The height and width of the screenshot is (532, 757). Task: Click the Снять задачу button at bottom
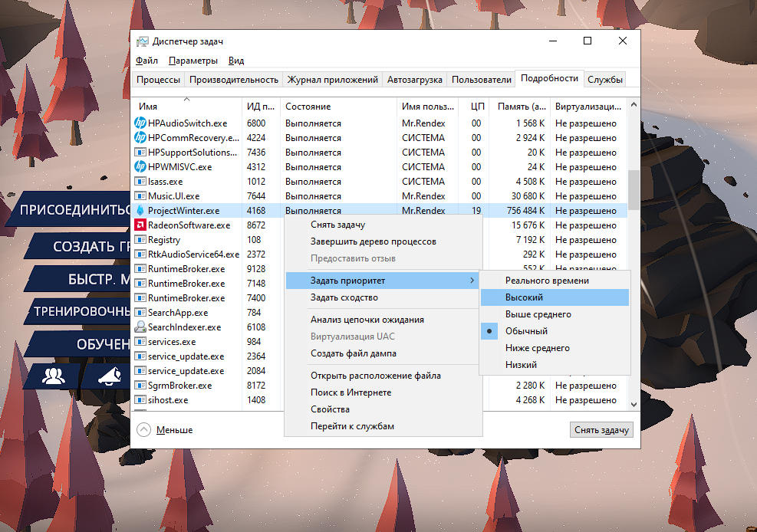pyautogui.click(x=601, y=430)
